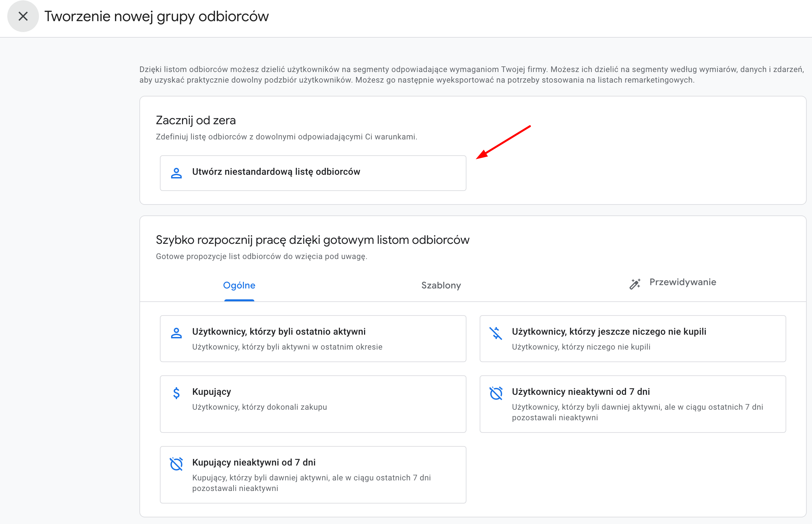
Task: Close the new audience creation panel
Action: click(x=23, y=16)
